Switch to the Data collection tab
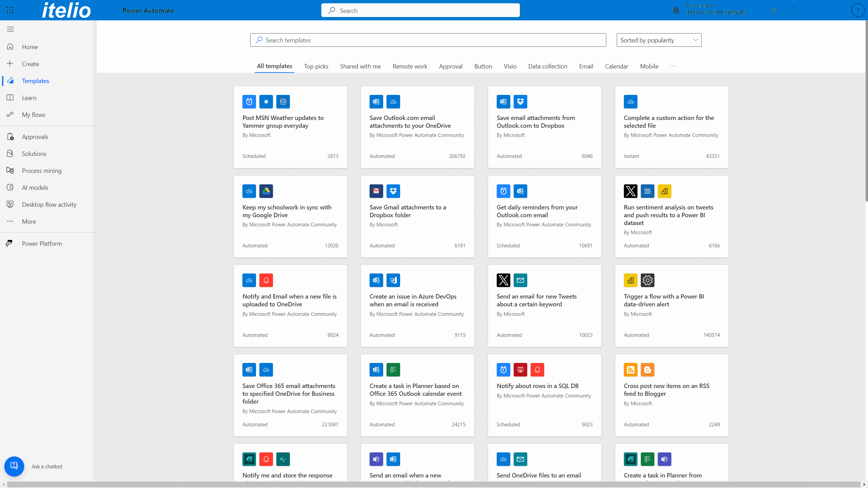 548,66
